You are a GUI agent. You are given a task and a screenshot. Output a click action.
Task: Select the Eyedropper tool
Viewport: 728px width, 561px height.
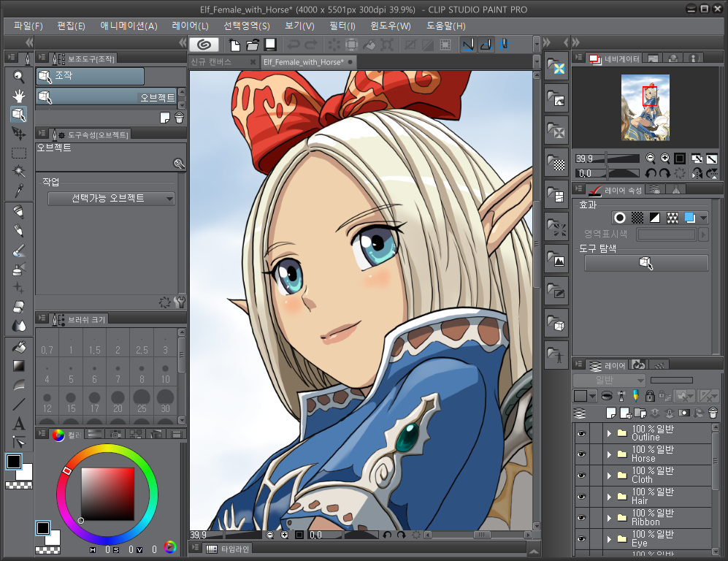(18, 191)
